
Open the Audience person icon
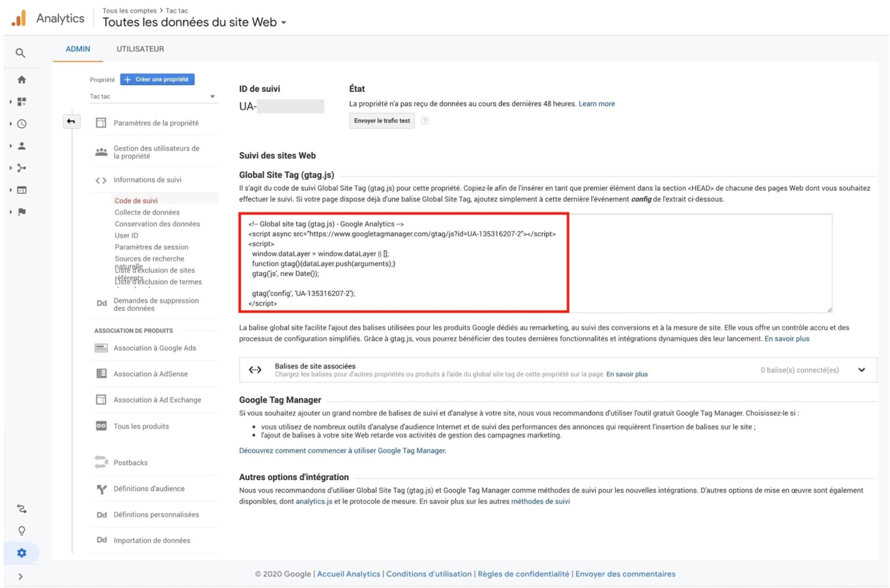coord(22,146)
